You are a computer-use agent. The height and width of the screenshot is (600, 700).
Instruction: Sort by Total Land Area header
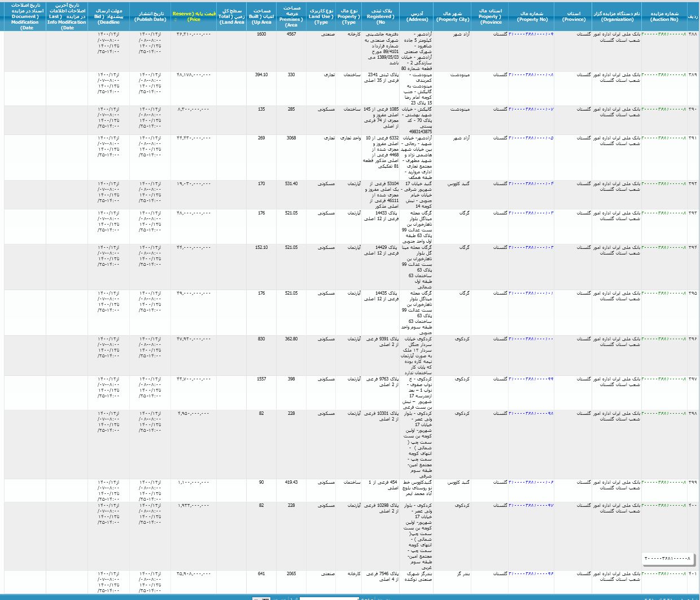click(231, 16)
